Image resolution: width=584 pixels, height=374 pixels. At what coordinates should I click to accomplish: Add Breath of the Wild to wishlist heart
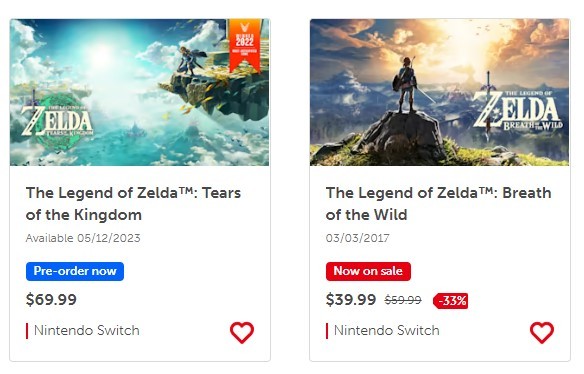point(542,332)
